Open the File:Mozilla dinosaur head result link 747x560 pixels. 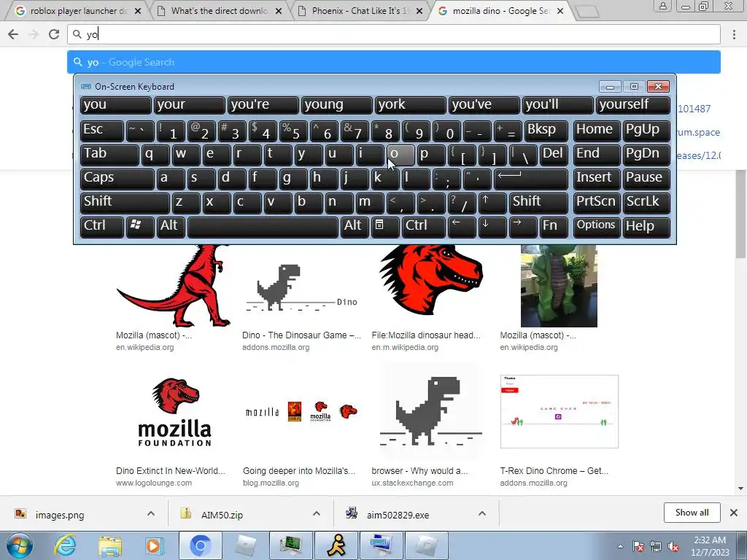[x=426, y=335]
